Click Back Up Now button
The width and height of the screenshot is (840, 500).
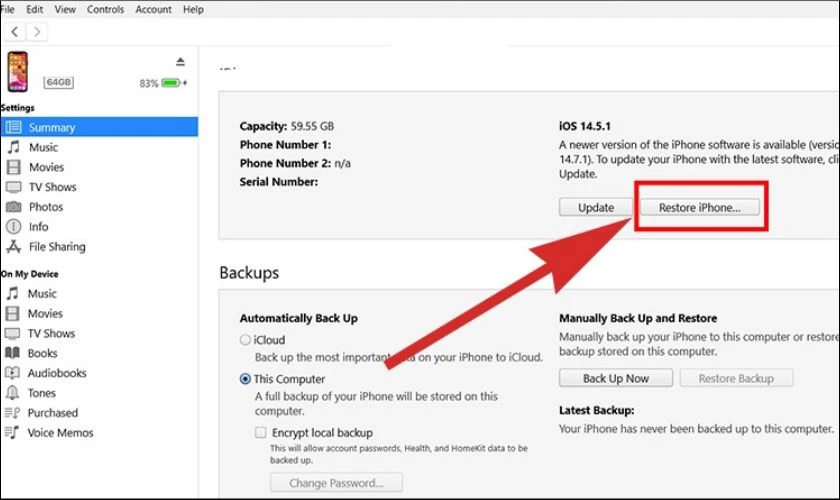(x=616, y=378)
